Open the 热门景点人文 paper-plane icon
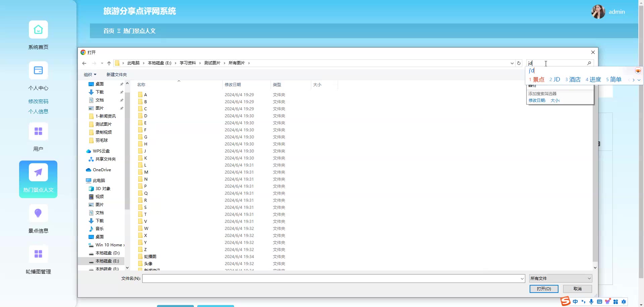 (x=38, y=173)
